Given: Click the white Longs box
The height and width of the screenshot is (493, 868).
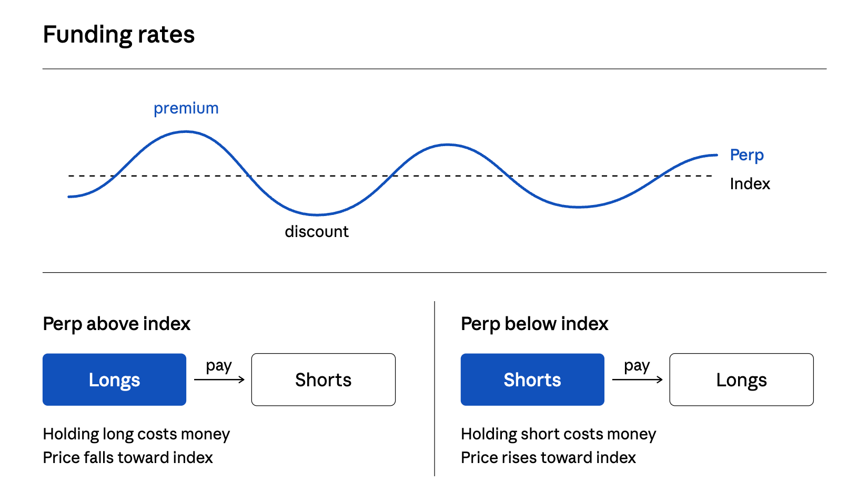Looking at the screenshot, I should point(741,379).
